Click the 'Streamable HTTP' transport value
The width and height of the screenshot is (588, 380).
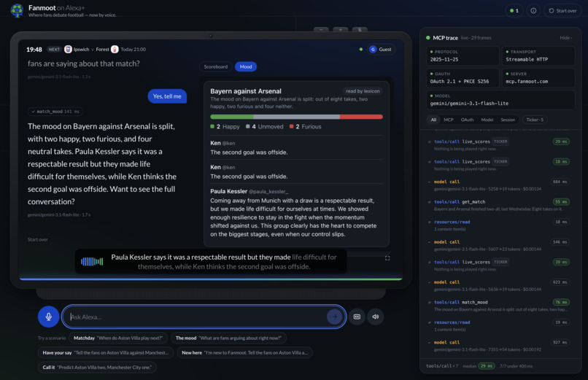527,59
